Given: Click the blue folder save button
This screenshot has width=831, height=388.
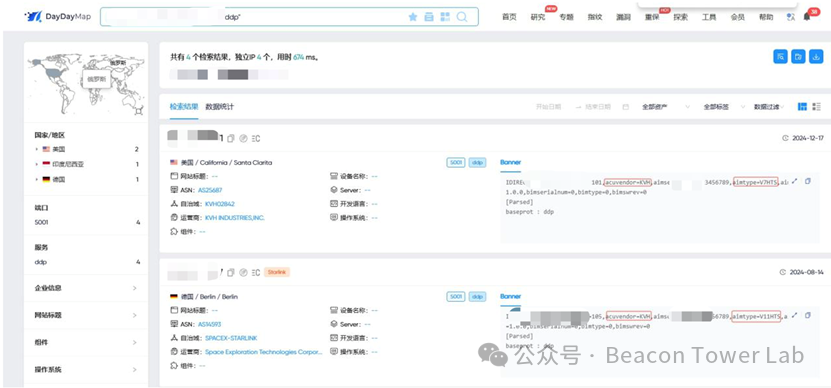Looking at the screenshot, I should point(798,56).
